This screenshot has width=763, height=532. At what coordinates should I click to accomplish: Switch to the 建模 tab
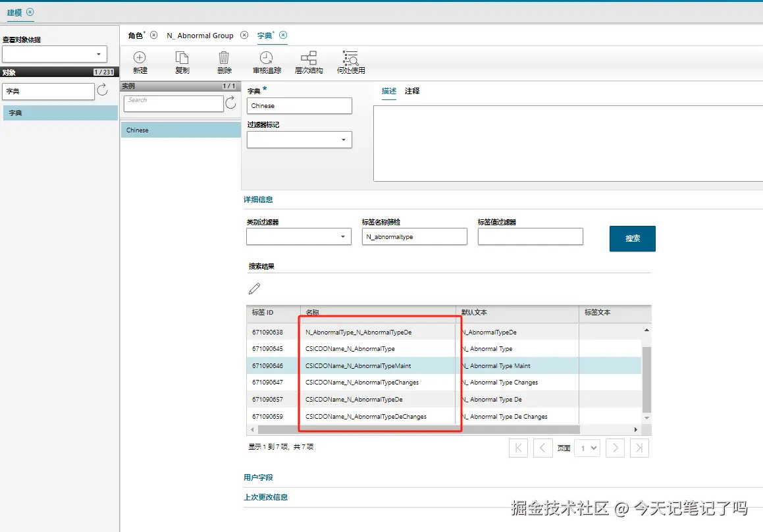pos(14,13)
